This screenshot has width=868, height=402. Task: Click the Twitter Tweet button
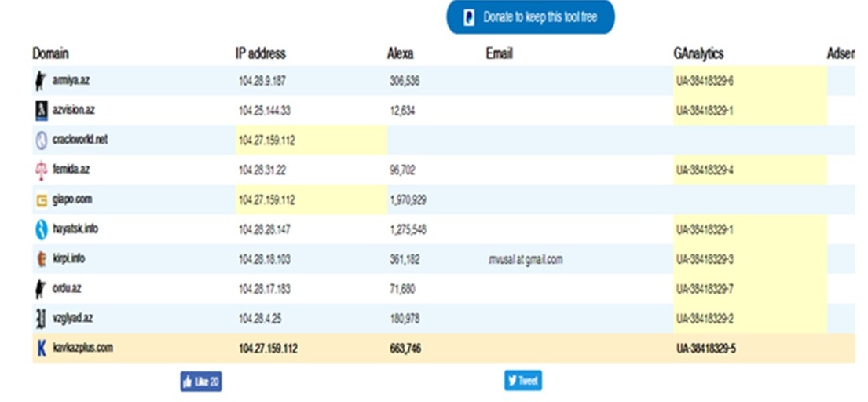point(523,381)
